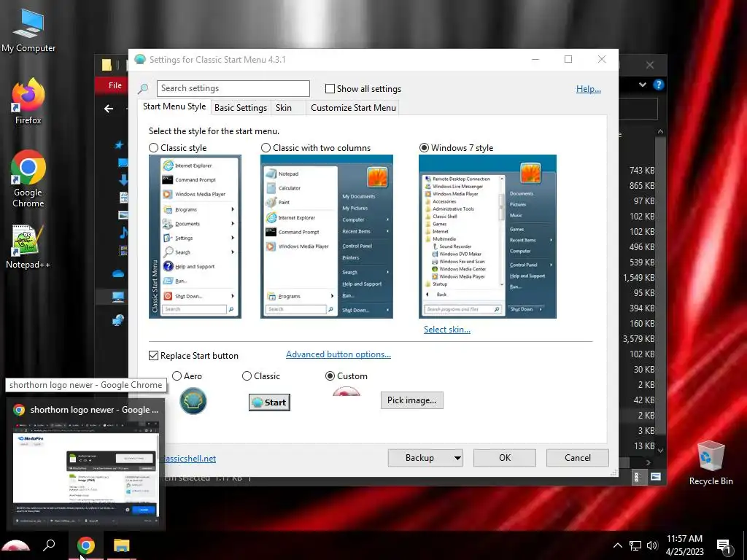Image resolution: width=747 pixels, height=560 pixels.
Task: Click the Aero shell start button image
Action: coord(193,400)
